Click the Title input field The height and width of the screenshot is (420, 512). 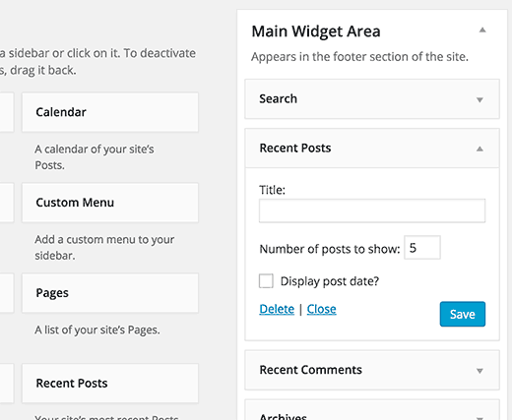pos(372,210)
